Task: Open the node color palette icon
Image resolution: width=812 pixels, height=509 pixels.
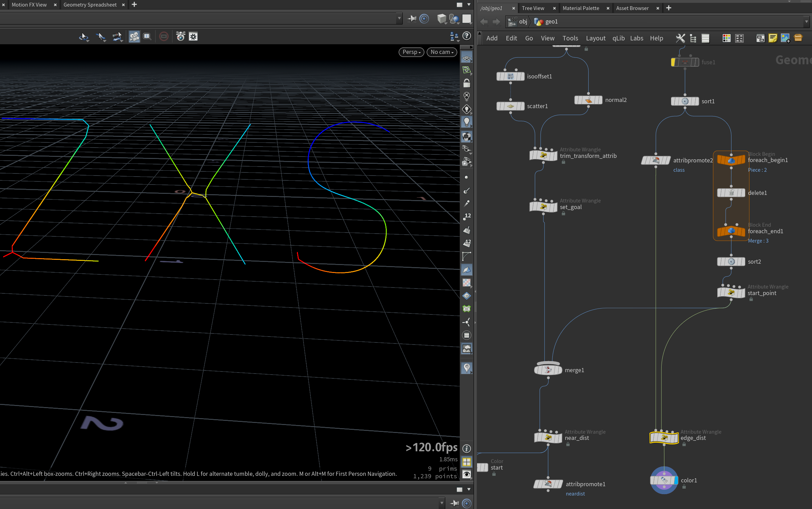Action: click(x=726, y=38)
